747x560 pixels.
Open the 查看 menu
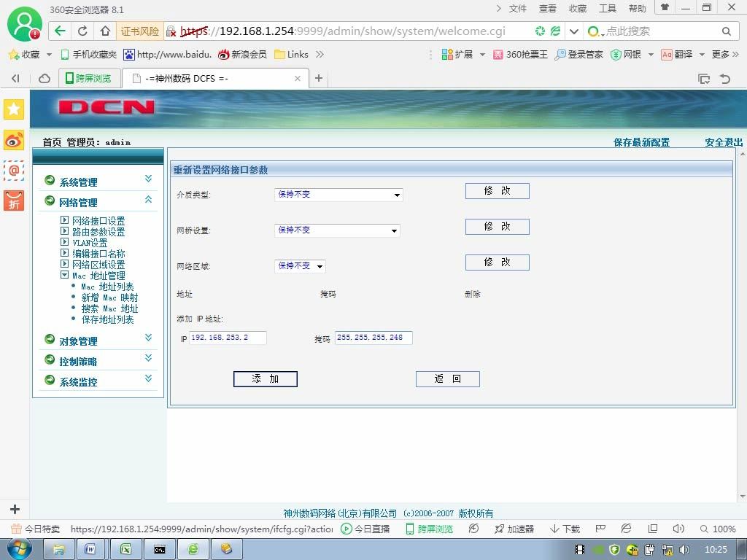click(547, 9)
